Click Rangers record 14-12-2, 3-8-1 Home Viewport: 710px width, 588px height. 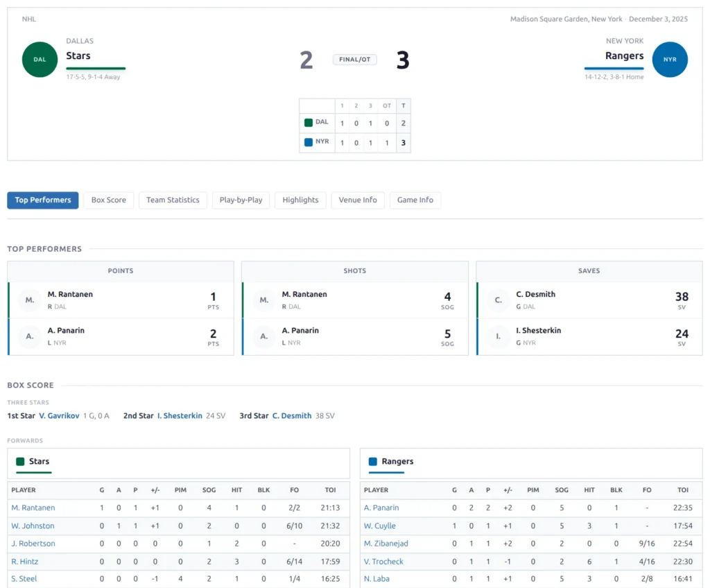pos(614,77)
